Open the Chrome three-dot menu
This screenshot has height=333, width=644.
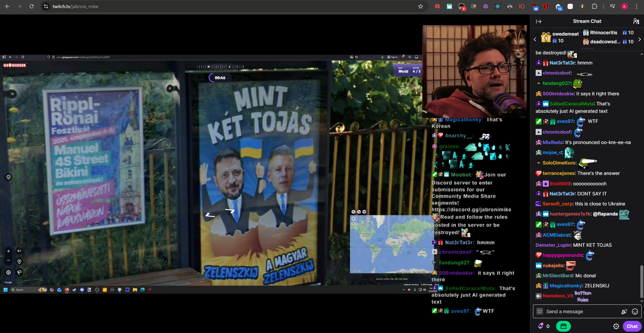click(x=636, y=6)
